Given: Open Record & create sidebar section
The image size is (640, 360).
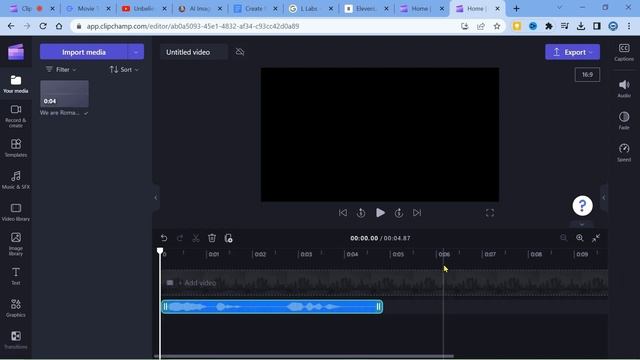Looking at the screenshot, I should click(16, 116).
